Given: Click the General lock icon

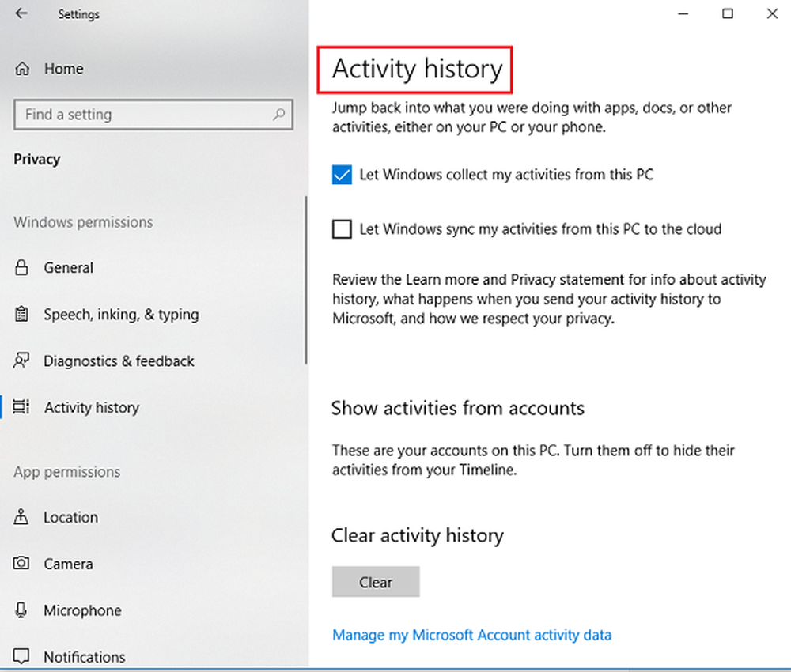Looking at the screenshot, I should click(x=21, y=267).
